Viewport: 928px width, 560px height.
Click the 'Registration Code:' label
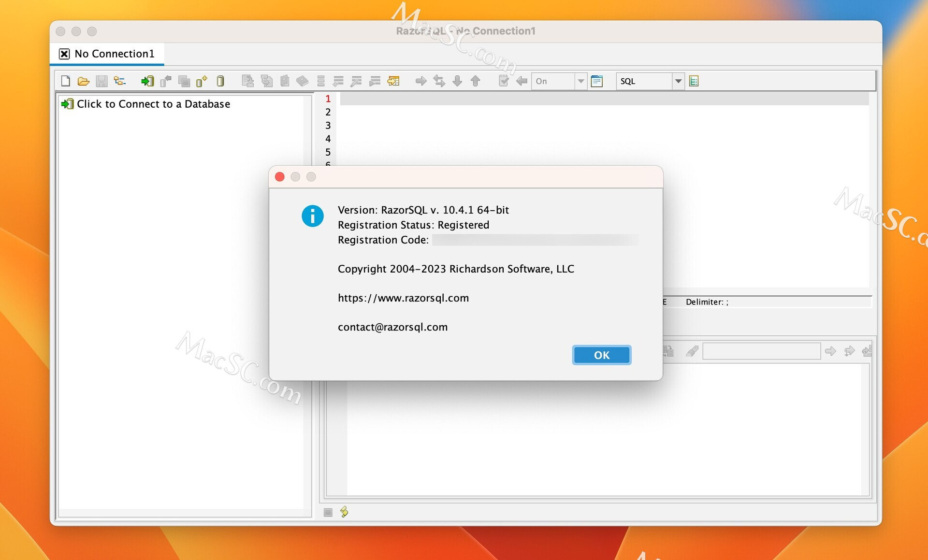click(383, 240)
